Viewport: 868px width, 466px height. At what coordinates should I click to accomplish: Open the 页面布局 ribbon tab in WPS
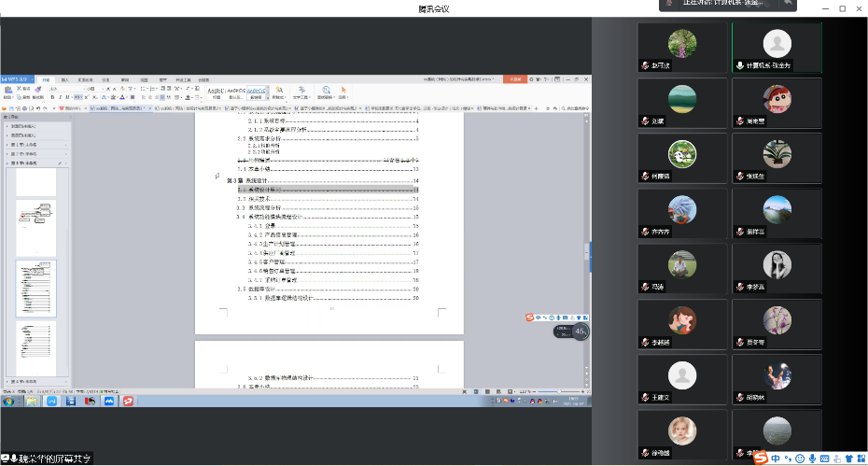85,79
